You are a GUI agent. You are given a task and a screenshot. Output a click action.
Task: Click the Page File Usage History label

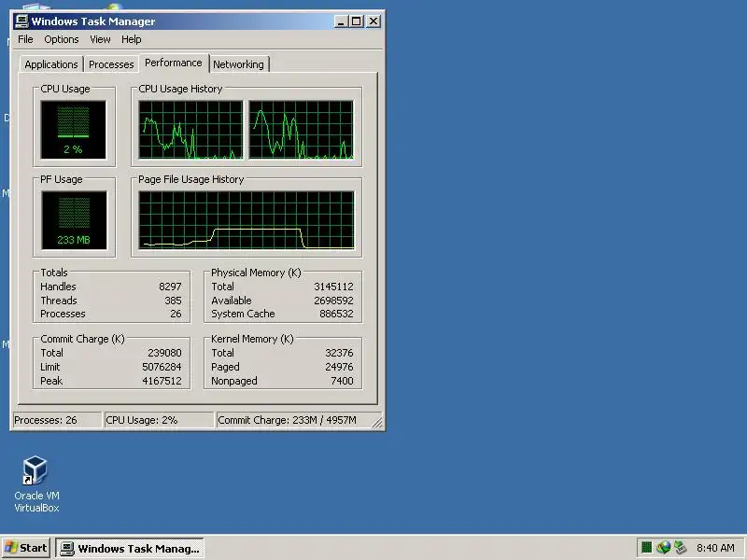(191, 179)
